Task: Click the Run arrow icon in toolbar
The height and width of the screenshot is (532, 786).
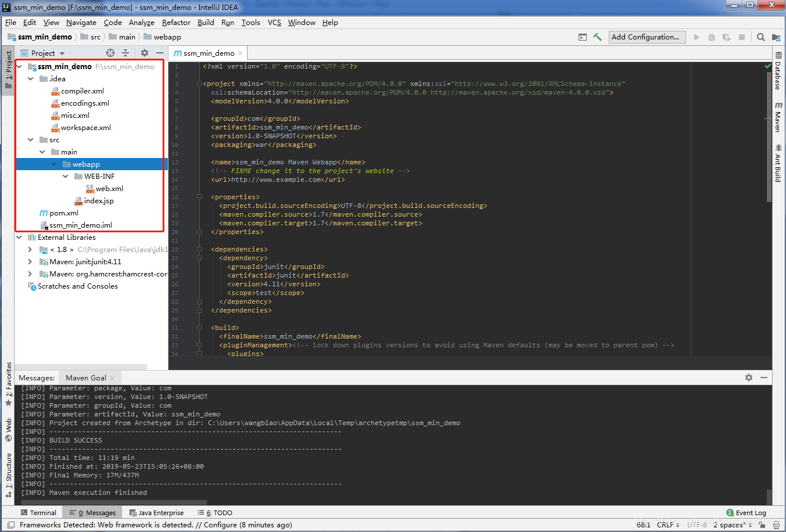Action: 697,37
